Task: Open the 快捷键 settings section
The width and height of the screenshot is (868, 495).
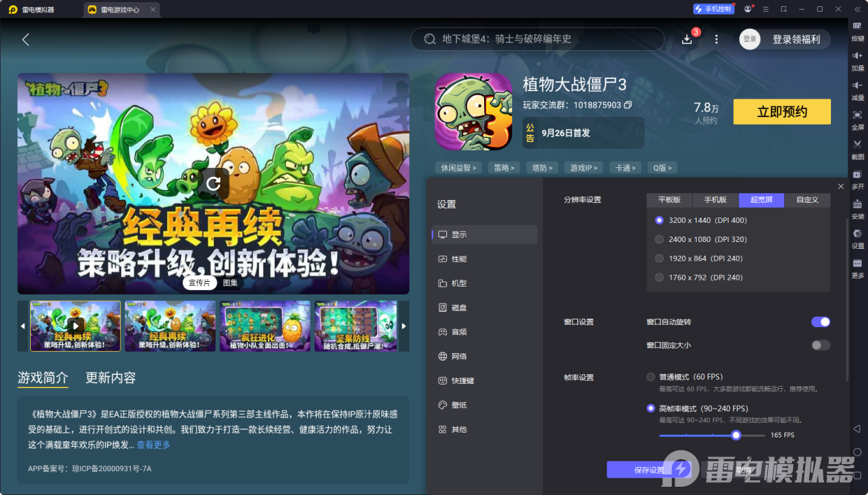Action: [485, 381]
